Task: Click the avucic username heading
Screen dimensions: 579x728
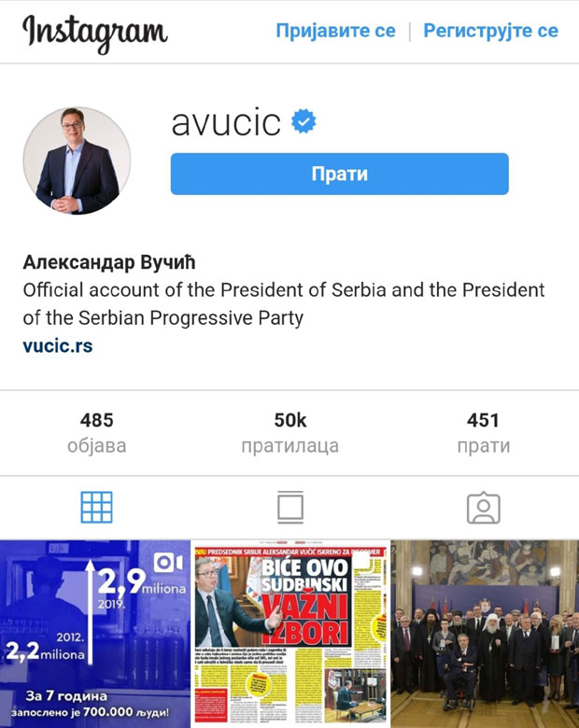Action: [226, 122]
